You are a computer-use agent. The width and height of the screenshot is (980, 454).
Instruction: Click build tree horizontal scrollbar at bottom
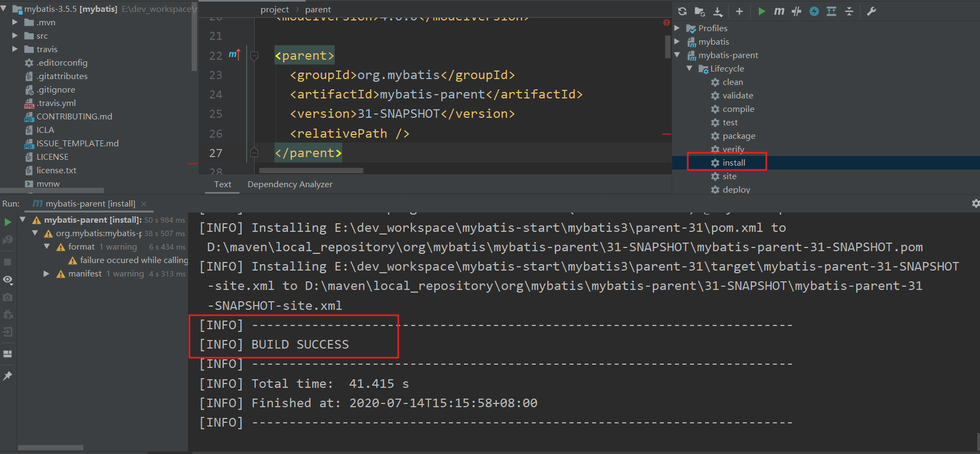(51, 447)
